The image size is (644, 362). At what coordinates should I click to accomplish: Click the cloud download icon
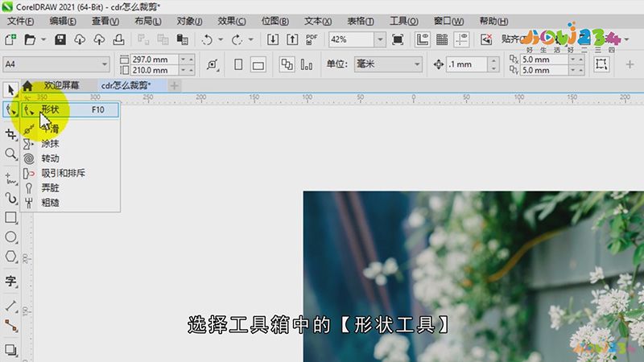[80, 39]
